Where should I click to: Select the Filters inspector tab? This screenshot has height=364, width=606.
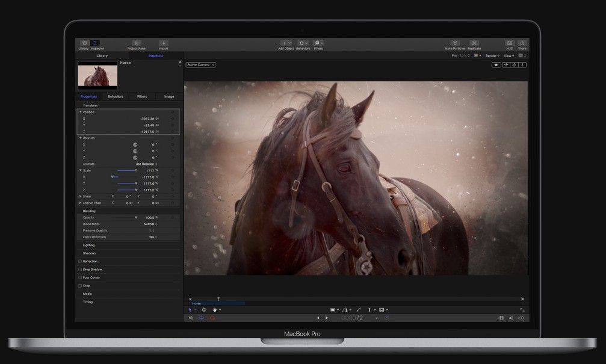tap(142, 97)
